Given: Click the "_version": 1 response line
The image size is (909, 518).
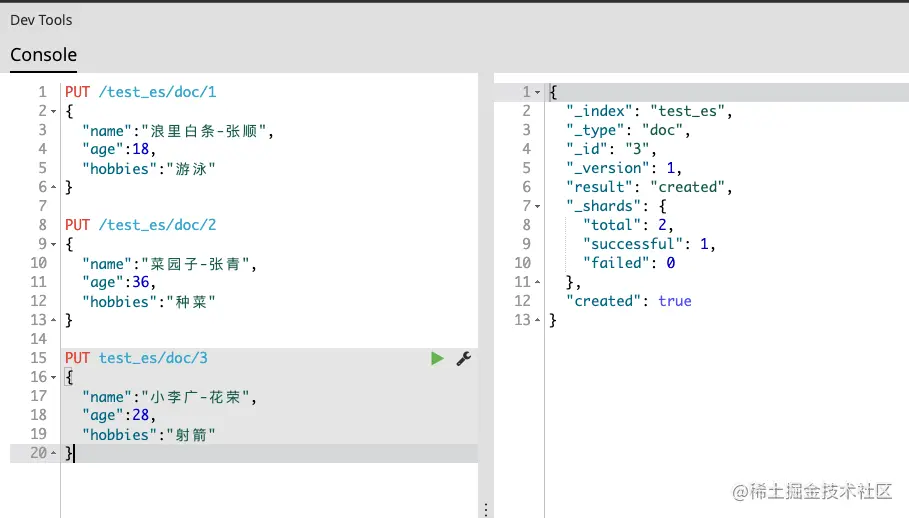Looking at the screenshot, I should pos(624,168).
